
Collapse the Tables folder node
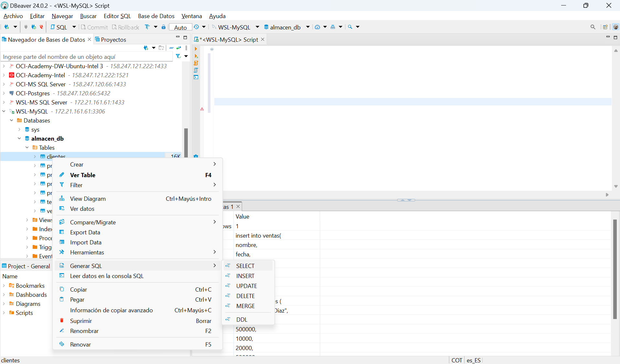pos(27,148)
